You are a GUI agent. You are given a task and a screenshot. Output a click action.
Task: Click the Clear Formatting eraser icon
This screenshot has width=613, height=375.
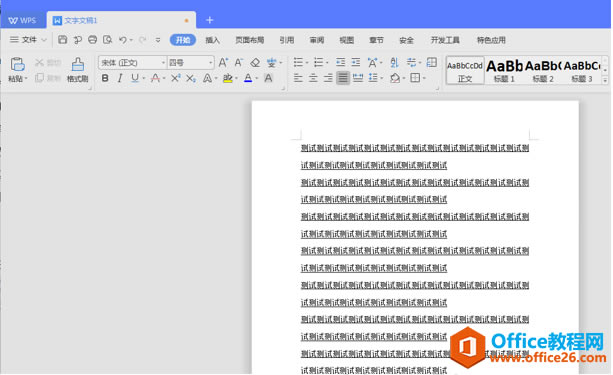[255, 63]
